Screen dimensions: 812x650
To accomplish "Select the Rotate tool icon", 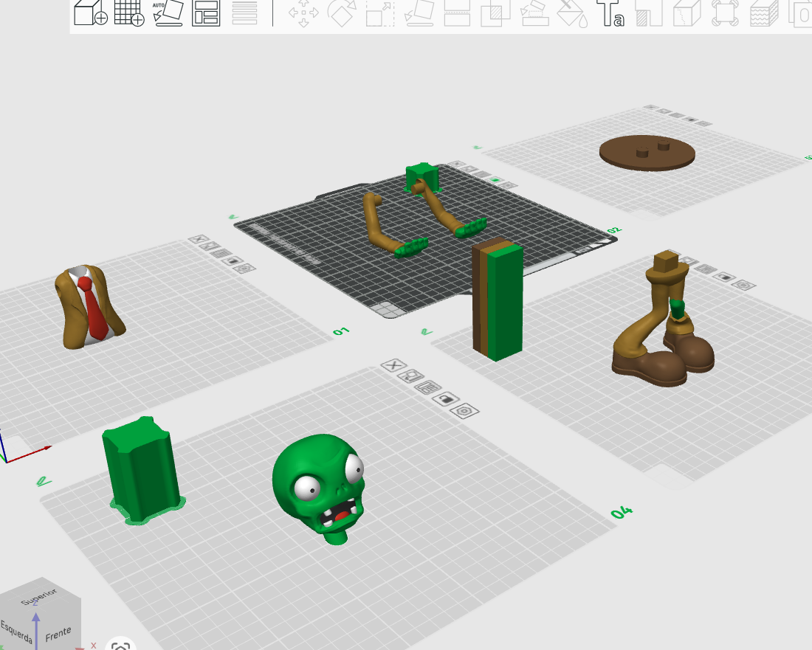I will click(x=343, y=13).
